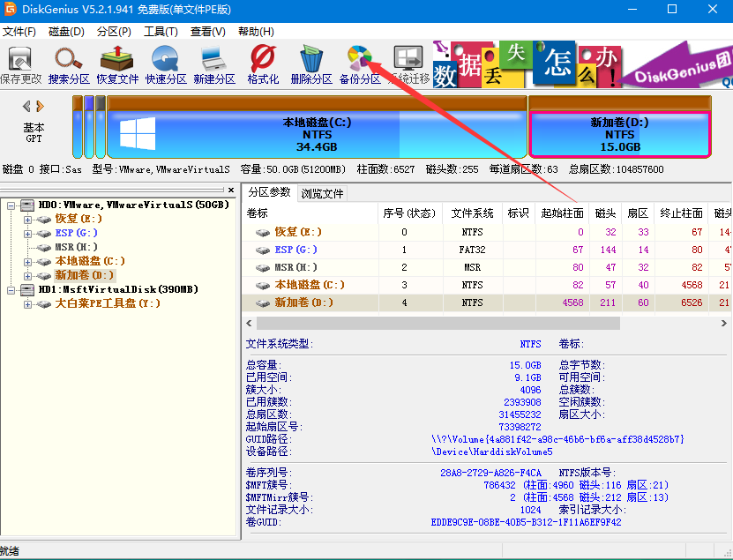
Task: Click the DiskGenius app icon in title bar
Action: click(x=10, y=10)
